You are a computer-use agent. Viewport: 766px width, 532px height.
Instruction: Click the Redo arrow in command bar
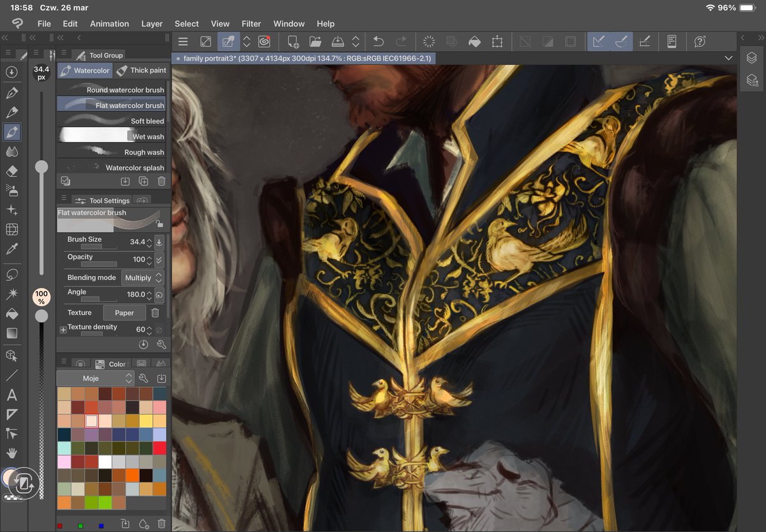click(401, 41)
